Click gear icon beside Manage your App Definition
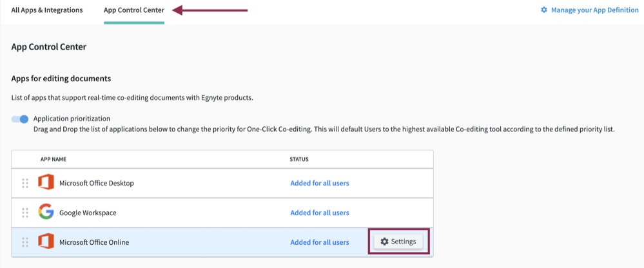Image resolution: width=644 pixels, height=268 pixels. 544,10
